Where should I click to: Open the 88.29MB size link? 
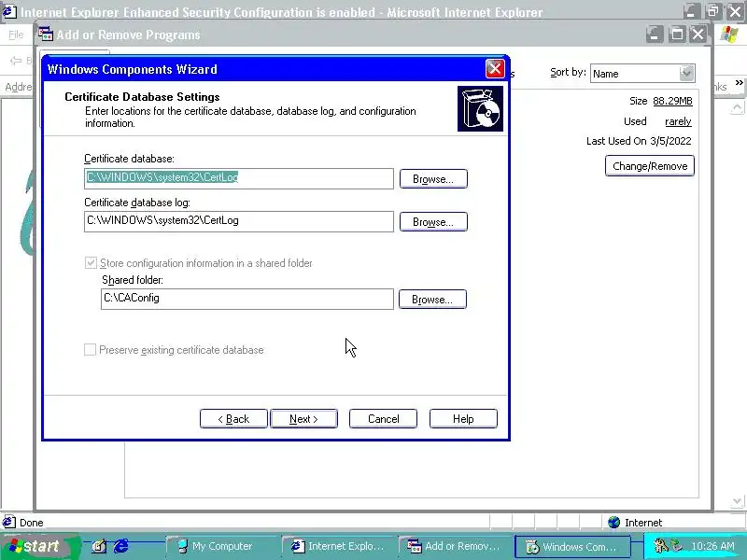click(x=672, y=101)
